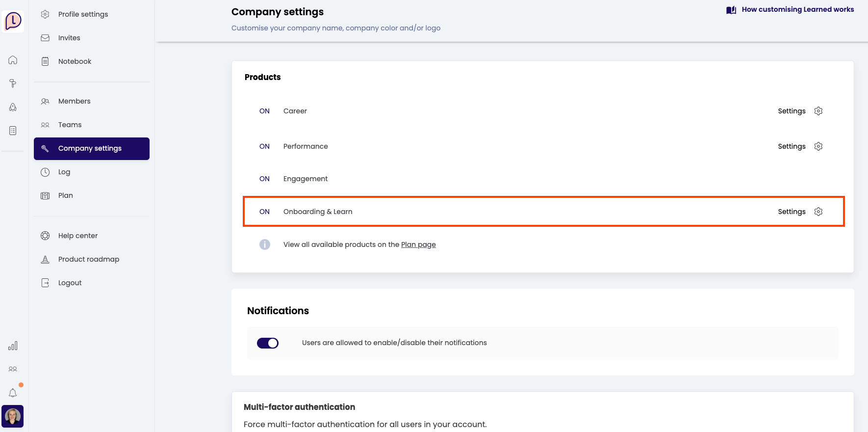
Task: Follow the Plan page link
Action: (418, 244)
